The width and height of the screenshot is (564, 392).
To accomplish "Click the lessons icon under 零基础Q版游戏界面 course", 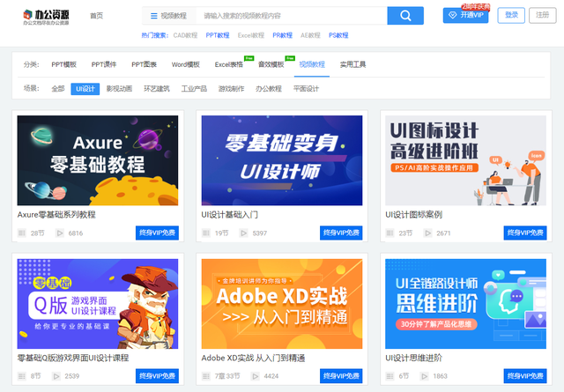I will [22, 375].
